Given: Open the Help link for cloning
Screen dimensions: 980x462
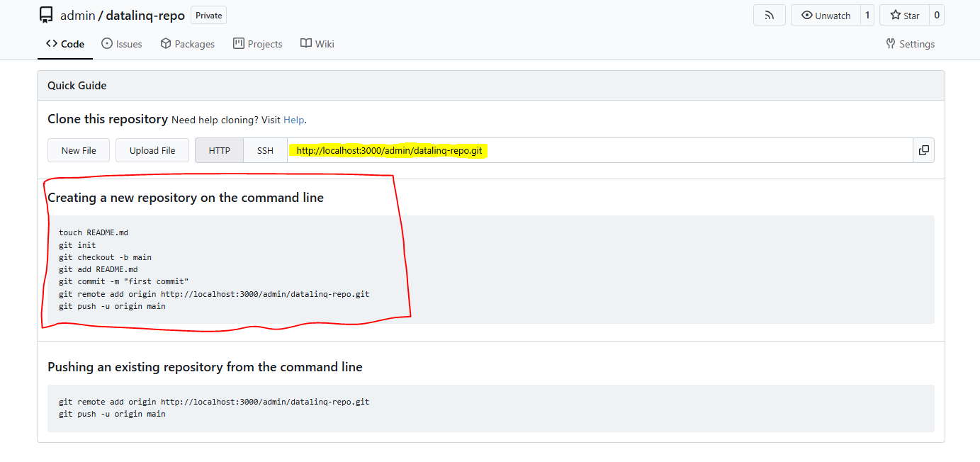Looking at the screenshot, I should pos(294,120).
